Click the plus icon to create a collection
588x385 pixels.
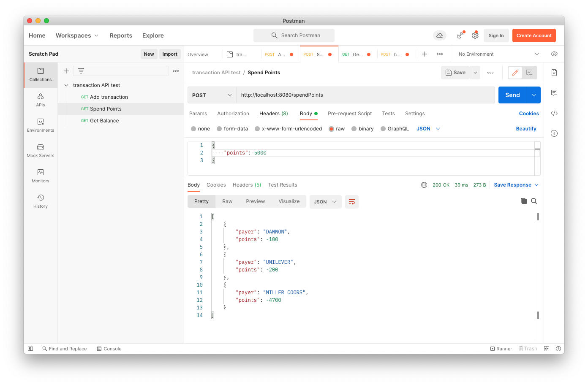[66, 71]
